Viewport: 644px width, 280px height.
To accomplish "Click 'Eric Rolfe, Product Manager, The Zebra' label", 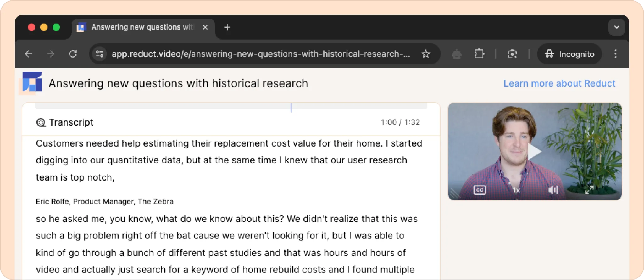I will pyautogui.click(x=105, y=201).
